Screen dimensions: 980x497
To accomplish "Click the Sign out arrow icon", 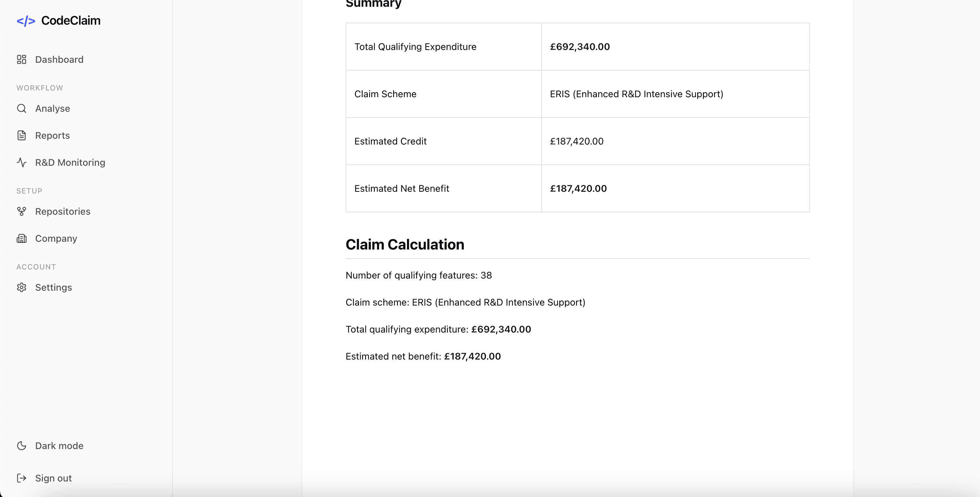I will pyautogui.click(x=22, y=478).
